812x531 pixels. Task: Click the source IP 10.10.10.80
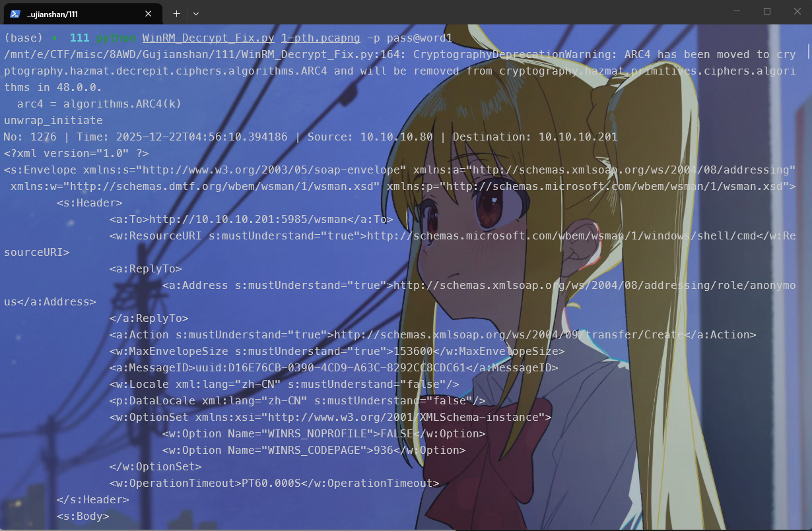[x=396, y=137]
